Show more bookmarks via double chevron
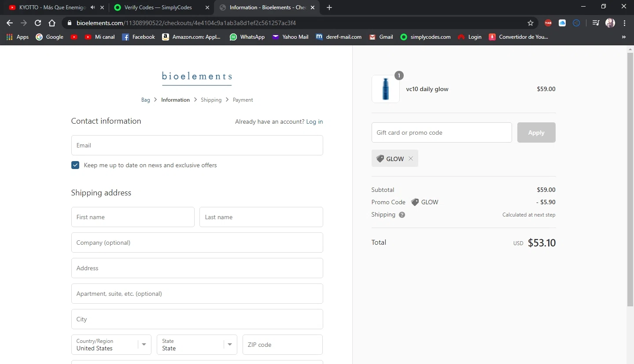 tap(624, 37)
